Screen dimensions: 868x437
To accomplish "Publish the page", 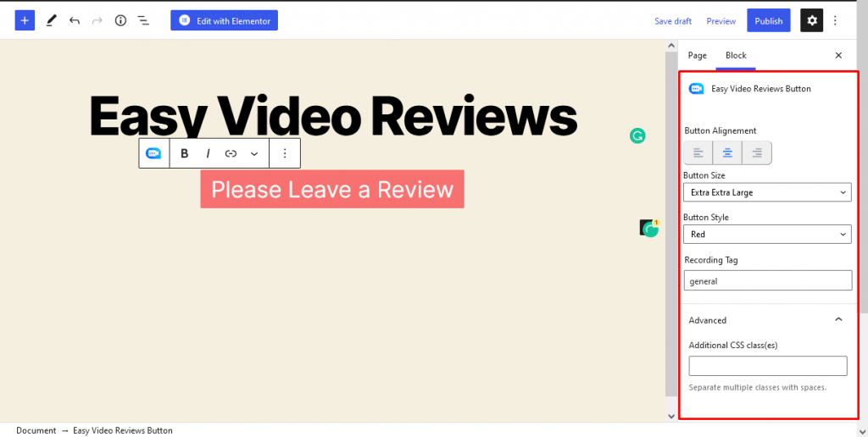I will 769,21.
